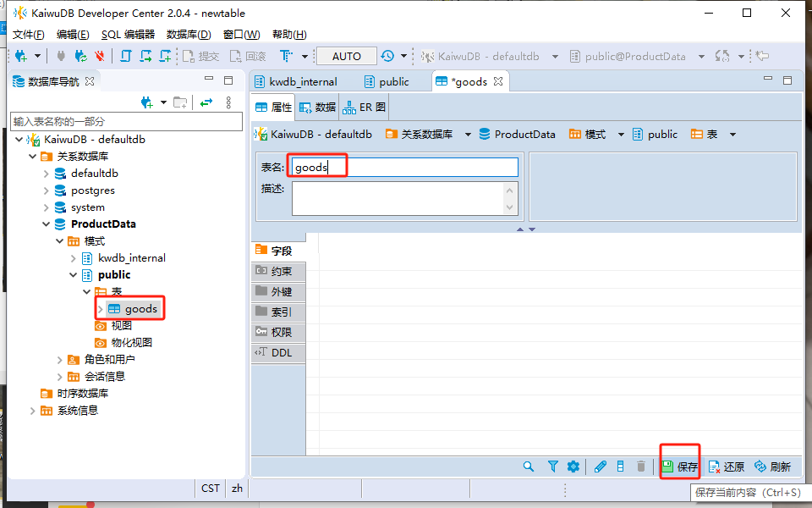This screenshot has width=812, height=508.
Task: Open the 数据库(D) menu
Action: (x=189, y=34)
